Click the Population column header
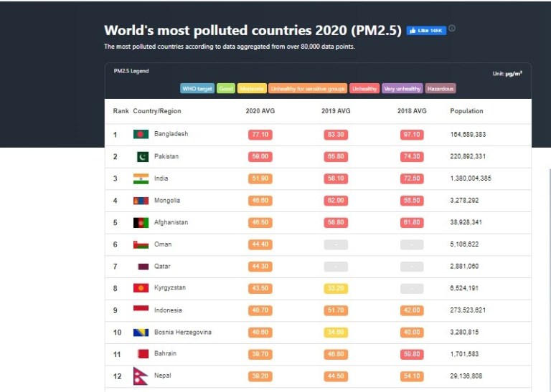Screen dimensions: 551x392 [x=466, y=111]
